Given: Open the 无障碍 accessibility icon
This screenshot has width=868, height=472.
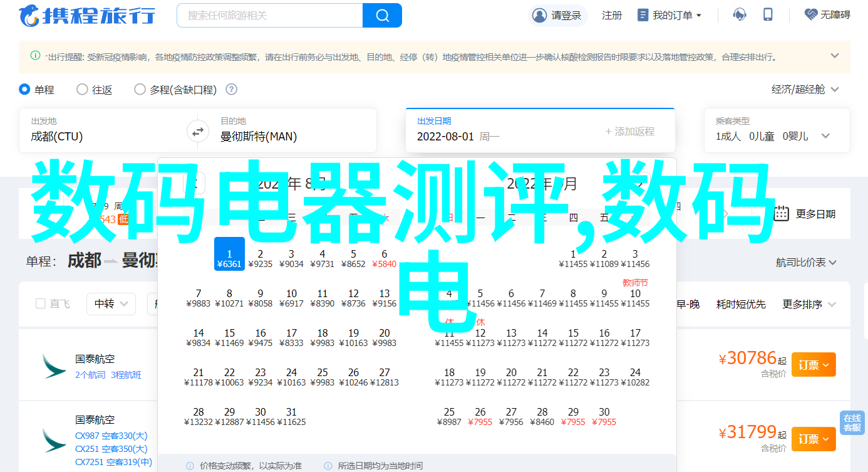Looking at the screenshot, I should point(812,14).
